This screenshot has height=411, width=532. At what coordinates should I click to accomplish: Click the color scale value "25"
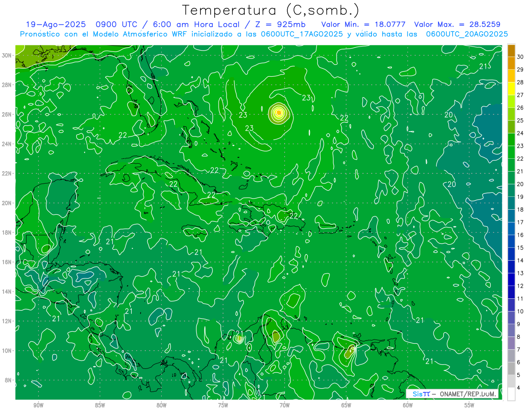(x=520, y=120)
